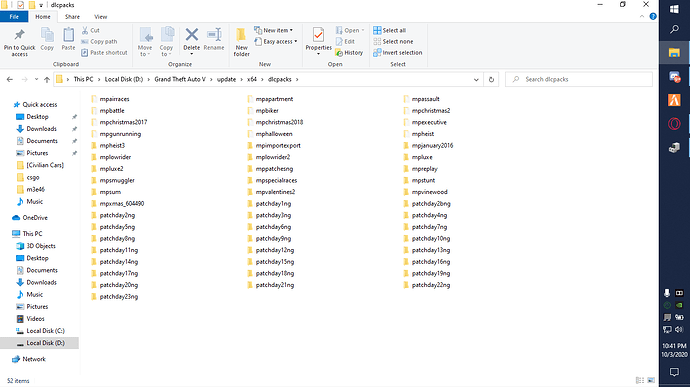Click Copy path in Clipboard group

pos(99,41)
